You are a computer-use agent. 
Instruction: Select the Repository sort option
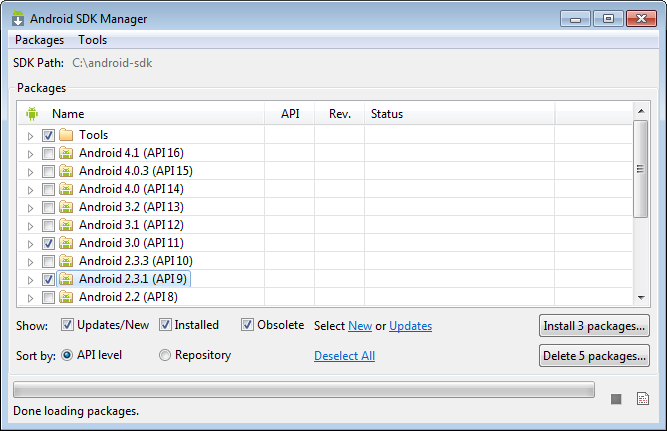(165, 355)
